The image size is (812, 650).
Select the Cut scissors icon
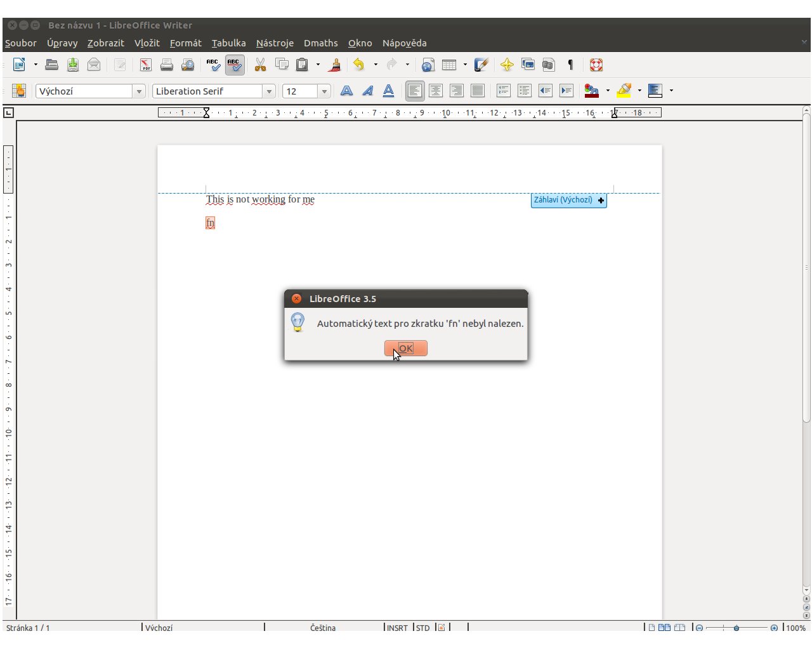pos(260,65)
